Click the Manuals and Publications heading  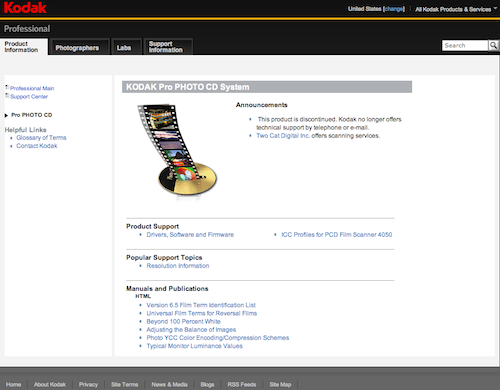pos(167,289)
